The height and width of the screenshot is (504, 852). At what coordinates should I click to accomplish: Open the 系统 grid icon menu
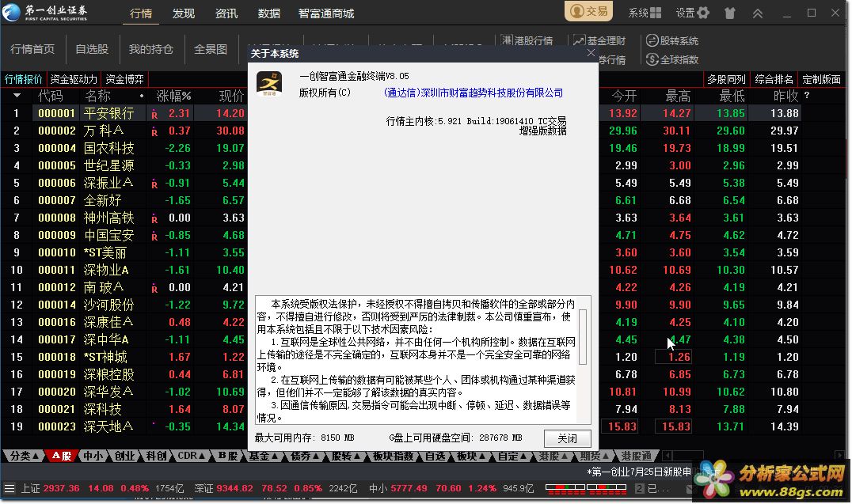coord(645,13)
